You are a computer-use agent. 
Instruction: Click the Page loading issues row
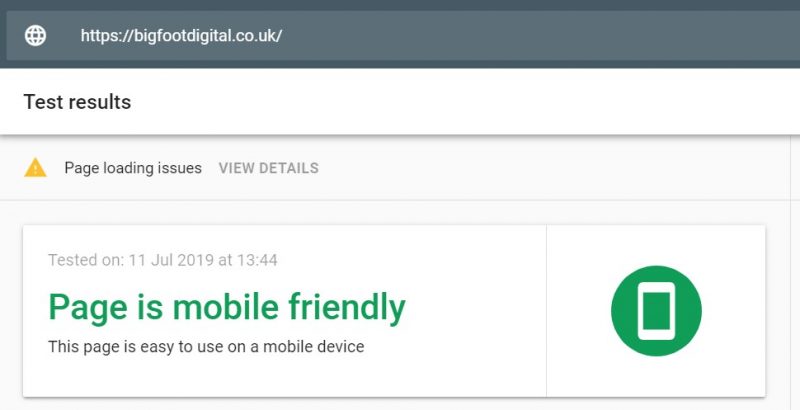coord(394,168)
